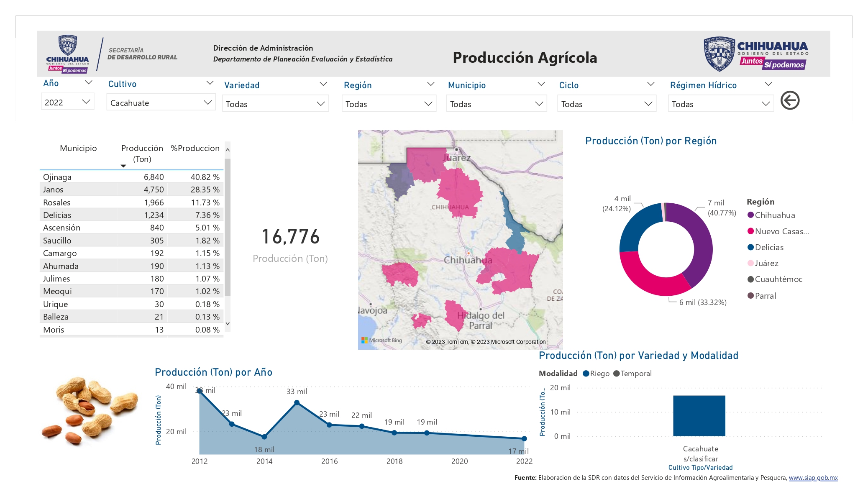Click the Janos row in table
868x502 pixels.
tap(131, 190)
